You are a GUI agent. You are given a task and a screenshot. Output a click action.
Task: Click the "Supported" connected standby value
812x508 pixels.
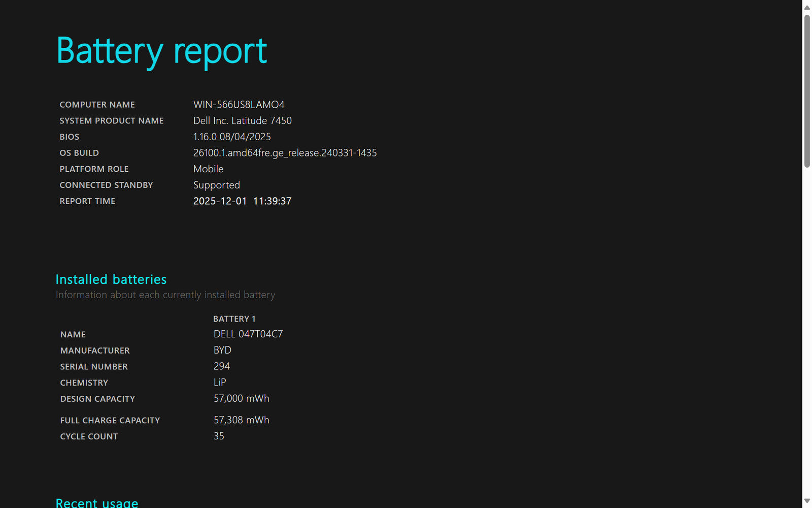[216, 185]
